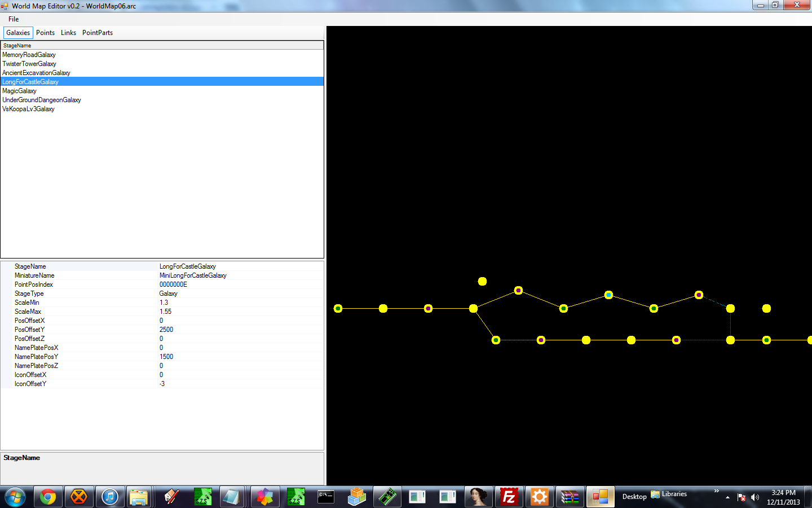812x508 pixels.
Task: Choose the MagicGalaxy entry
Action: click(x=19, y=91)
